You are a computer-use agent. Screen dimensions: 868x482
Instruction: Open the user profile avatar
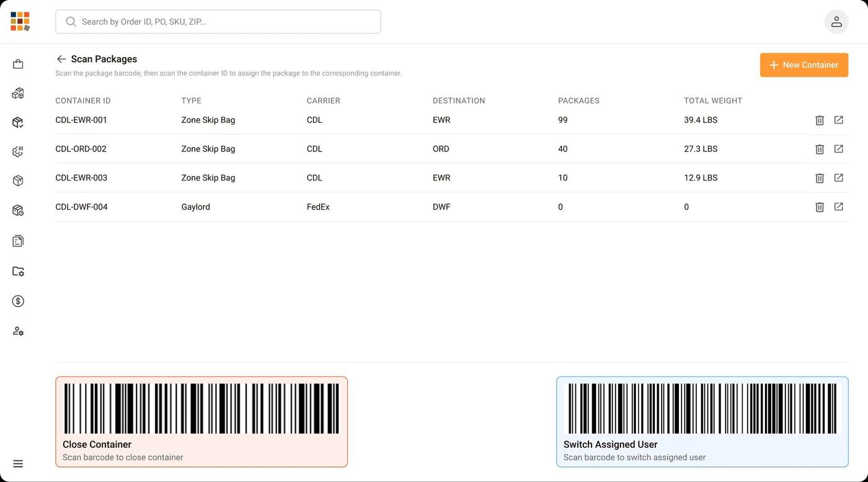pos(836,22)
